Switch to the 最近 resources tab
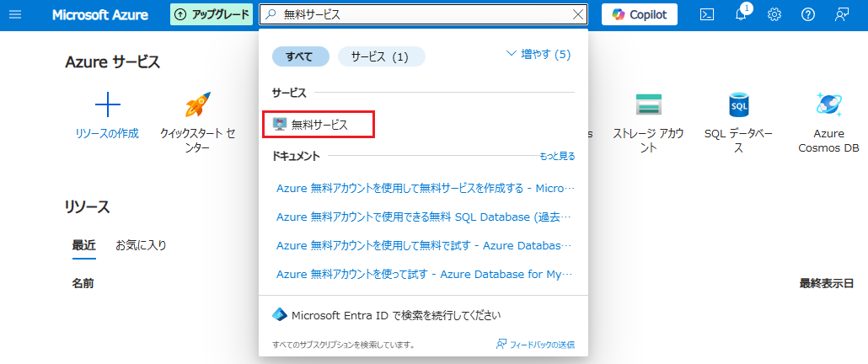 (84, 245)
